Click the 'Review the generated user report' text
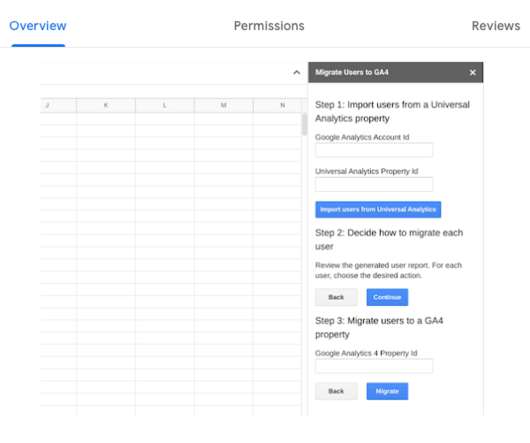This screenshot has width=530, height=443. click(x=388, y=270)
